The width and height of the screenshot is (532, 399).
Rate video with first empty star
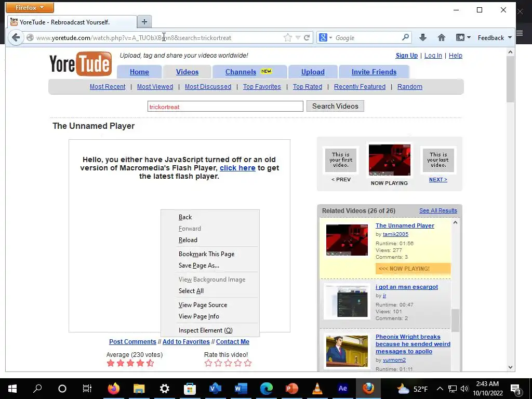click(x=208, y=363)
